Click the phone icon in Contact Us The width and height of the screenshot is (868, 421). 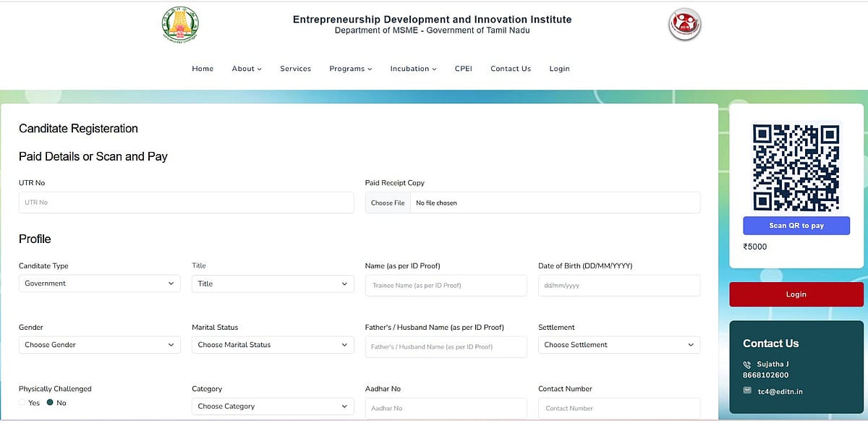click(747, 365)
